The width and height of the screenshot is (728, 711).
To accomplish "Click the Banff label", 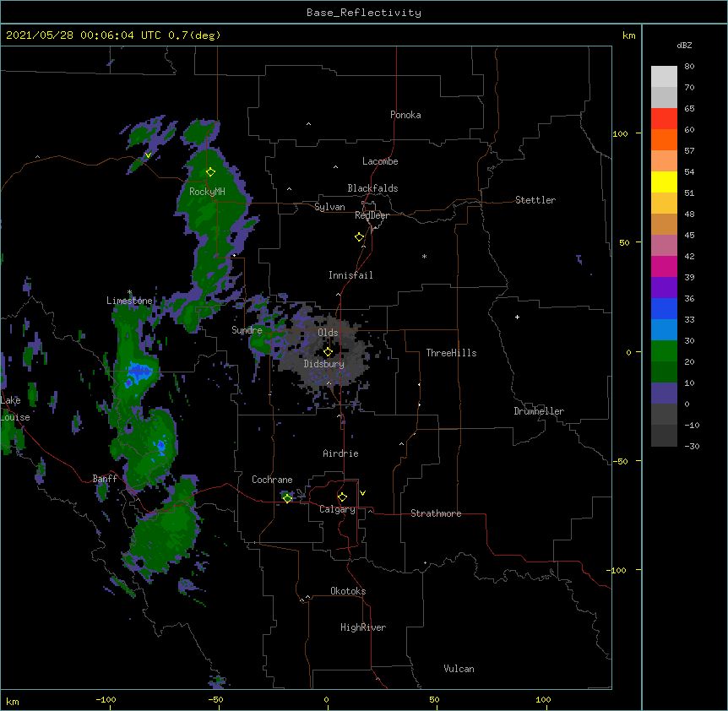I will click(105, 479).
